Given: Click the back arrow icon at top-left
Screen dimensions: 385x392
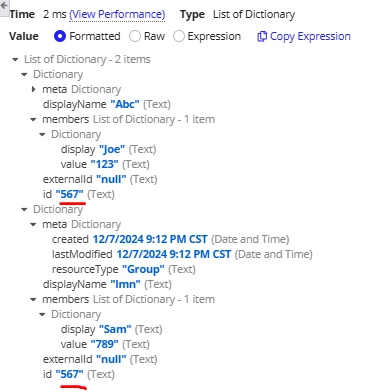Looking at the screenshot, I should coord(4,6).
